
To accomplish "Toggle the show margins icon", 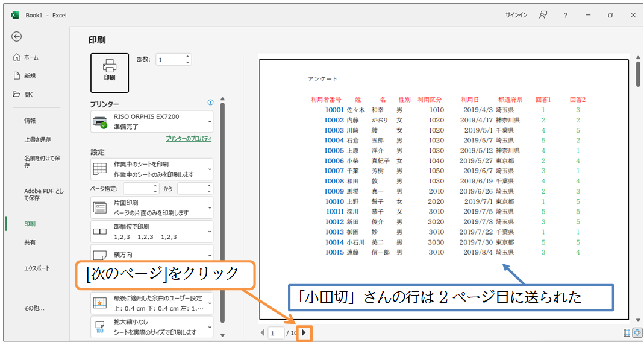I will pyautogui.click(x=627, y=332).
